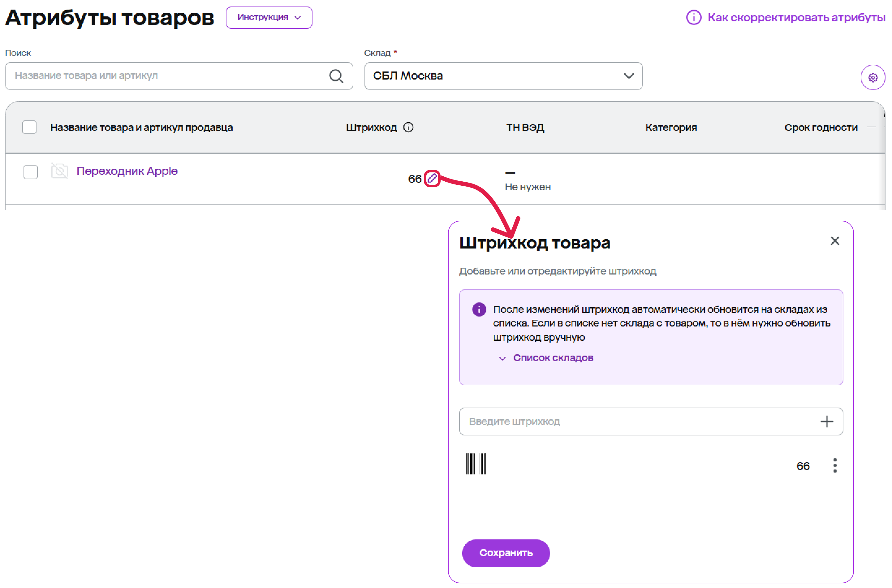Click the Срок годности column header
892x588 pixels.
(821, 128)
